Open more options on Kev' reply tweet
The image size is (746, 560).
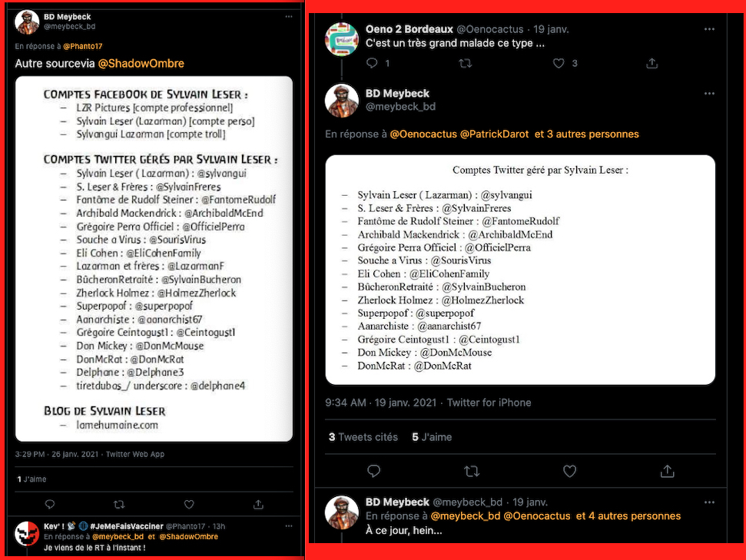(289, 526)
